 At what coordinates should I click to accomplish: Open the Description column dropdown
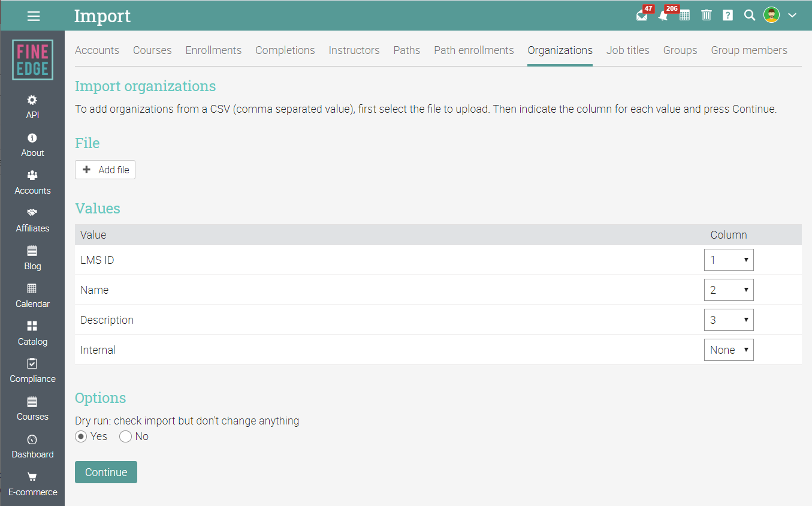(x=729, y=320)
